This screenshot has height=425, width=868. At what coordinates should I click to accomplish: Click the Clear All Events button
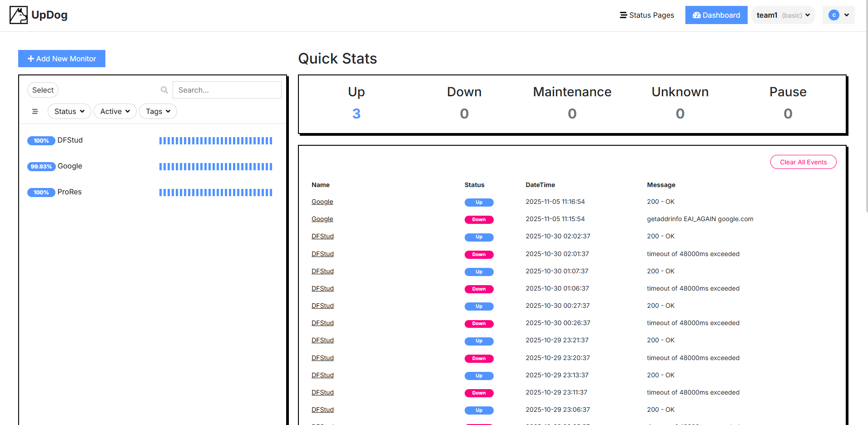pyautogui.click(x=803, y=162)
